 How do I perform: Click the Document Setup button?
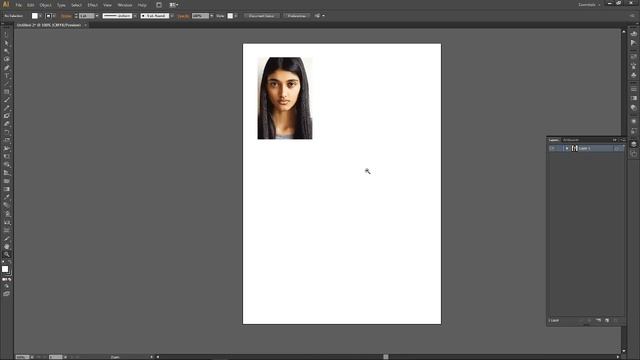[261, 16]
